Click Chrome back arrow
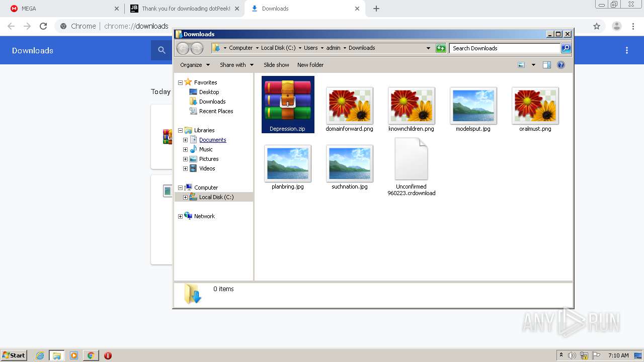644x362 pixels. [x=11, y=26]
